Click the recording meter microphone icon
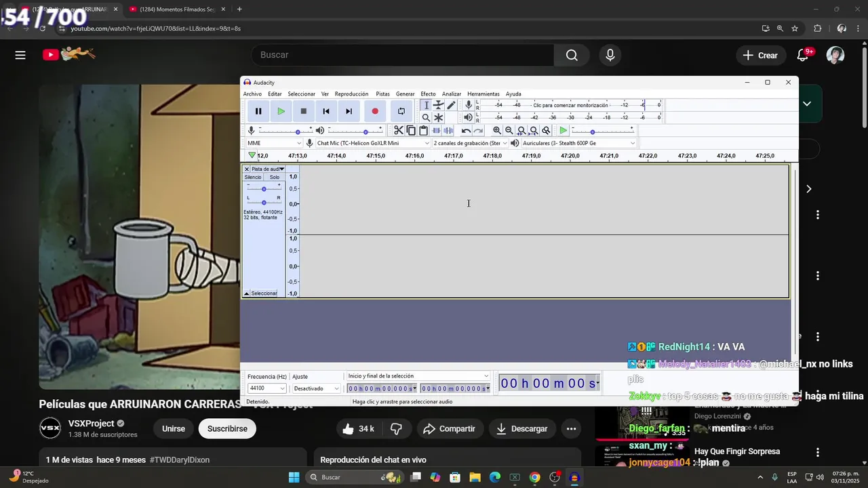 tap(468, 105)
